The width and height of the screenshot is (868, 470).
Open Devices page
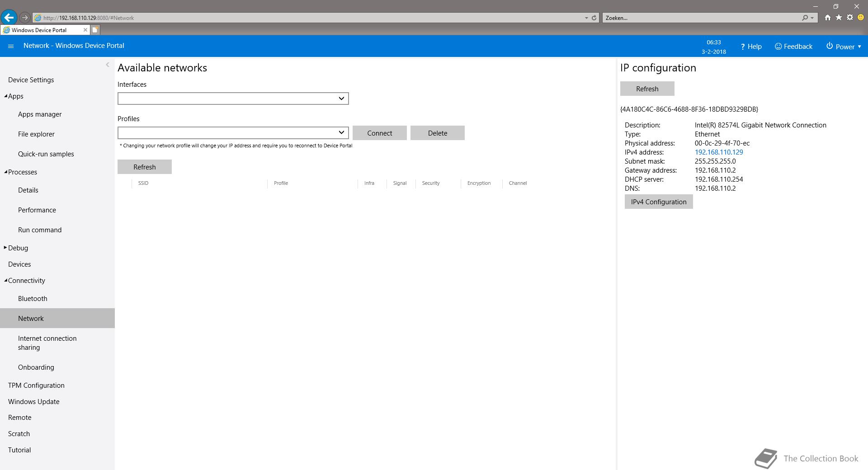19,264
